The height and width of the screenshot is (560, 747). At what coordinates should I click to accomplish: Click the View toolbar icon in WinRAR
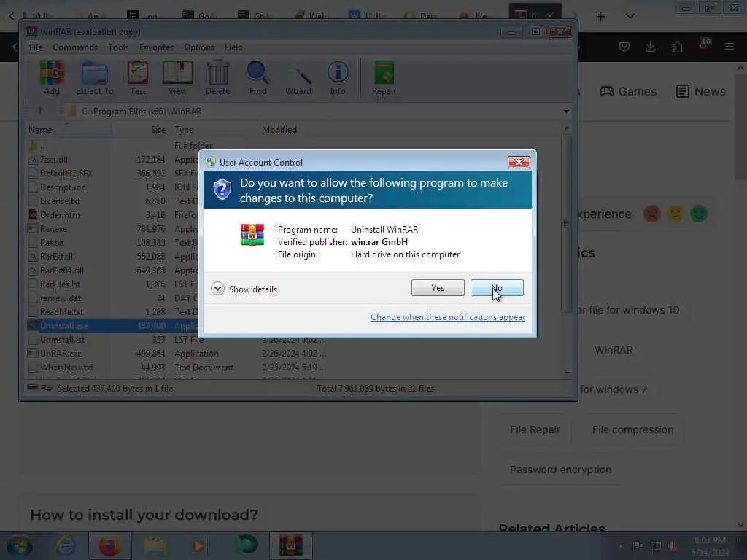[x=178, y=78]
